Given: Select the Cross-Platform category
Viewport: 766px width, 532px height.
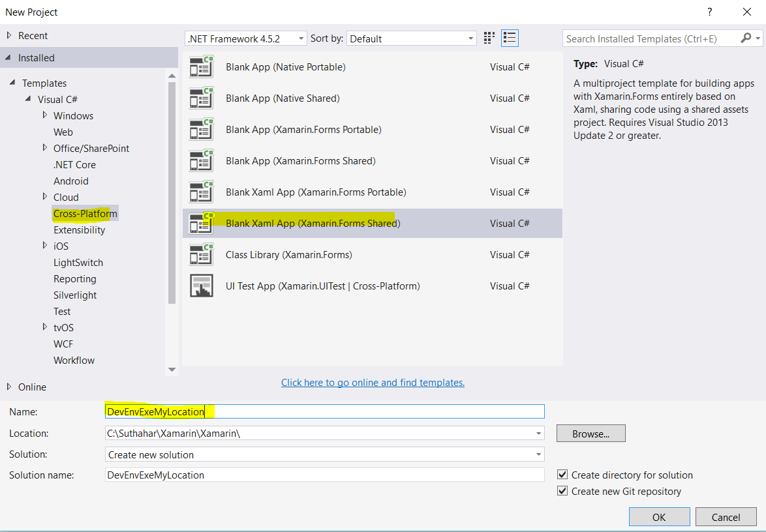Looking at the screenshot, I should click(x=85, y=213).
